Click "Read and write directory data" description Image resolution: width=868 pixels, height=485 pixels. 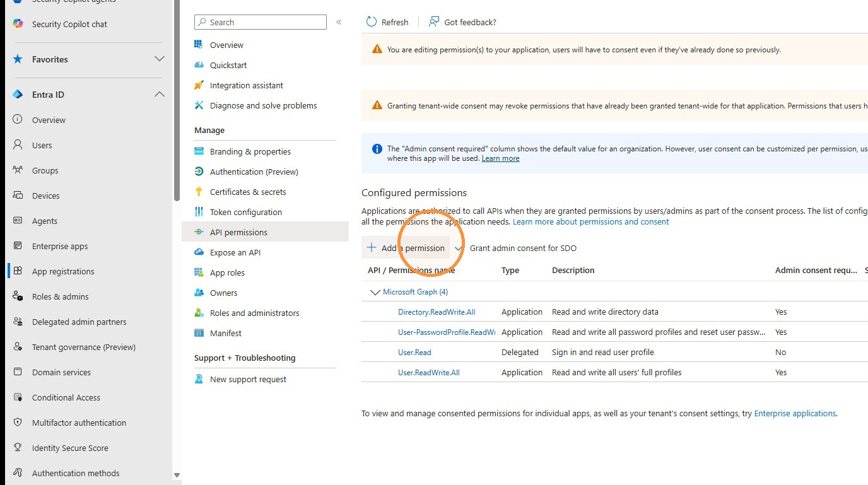point(605,312)
